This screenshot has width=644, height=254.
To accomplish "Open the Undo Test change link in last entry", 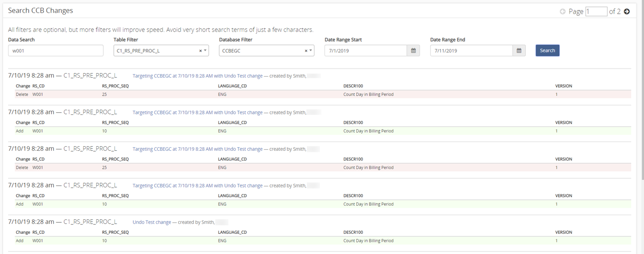I will (x=152, y=222).
